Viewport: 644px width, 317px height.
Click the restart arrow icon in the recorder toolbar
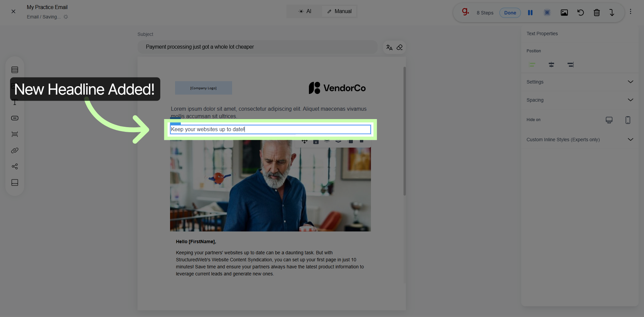coord(581,13)
